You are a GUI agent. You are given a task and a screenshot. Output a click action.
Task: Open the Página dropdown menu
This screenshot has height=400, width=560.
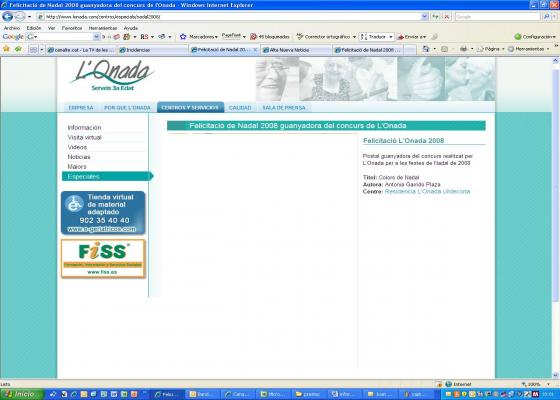491,49
